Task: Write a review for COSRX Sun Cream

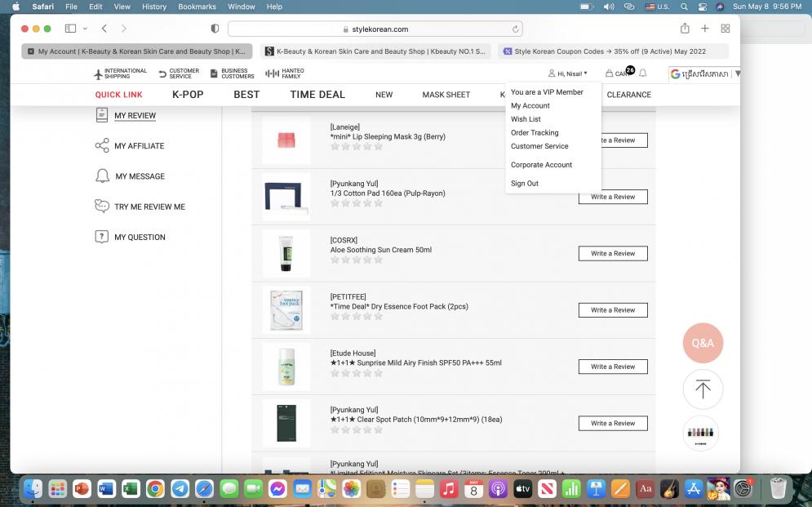Action: click(x=613, y=254)
